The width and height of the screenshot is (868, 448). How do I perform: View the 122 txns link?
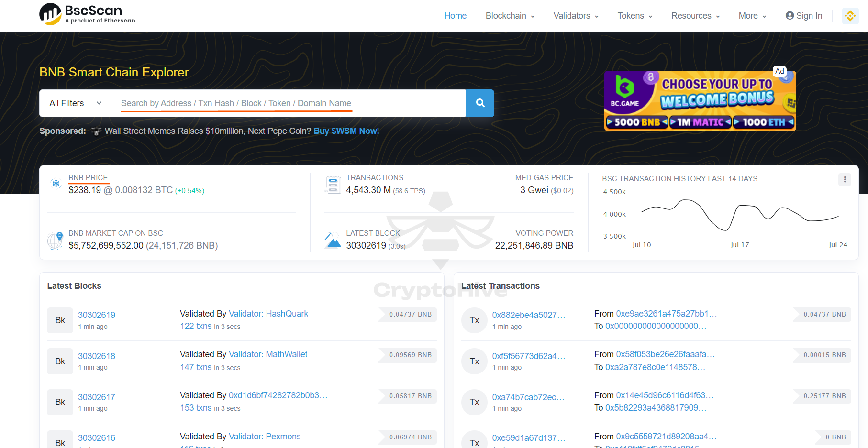click(196, 326)
